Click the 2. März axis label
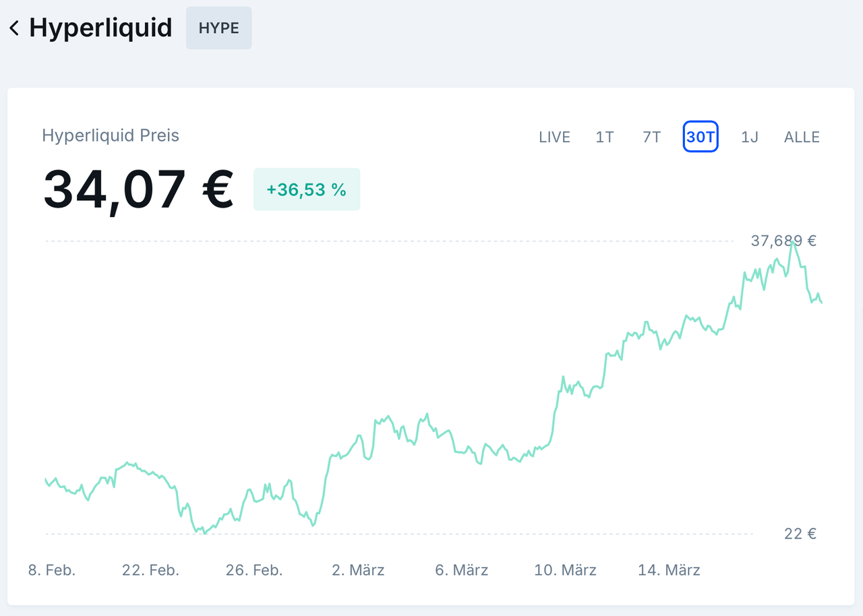 358,569
